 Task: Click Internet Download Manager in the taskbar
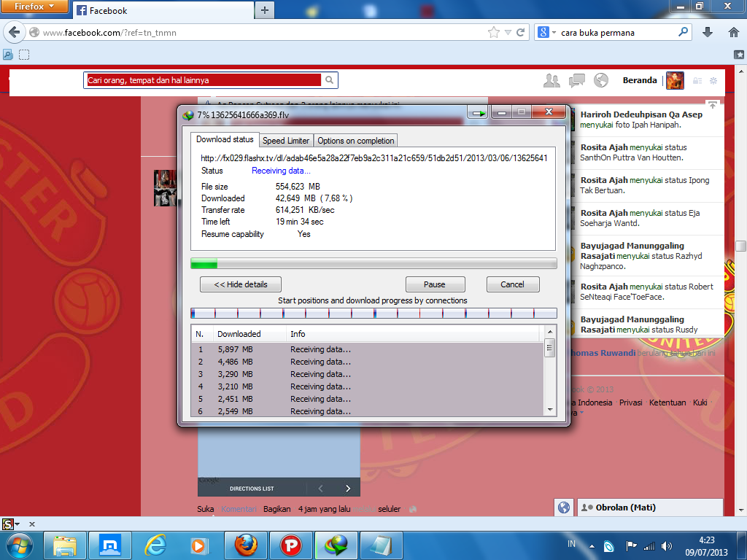(x=336, y=545)
